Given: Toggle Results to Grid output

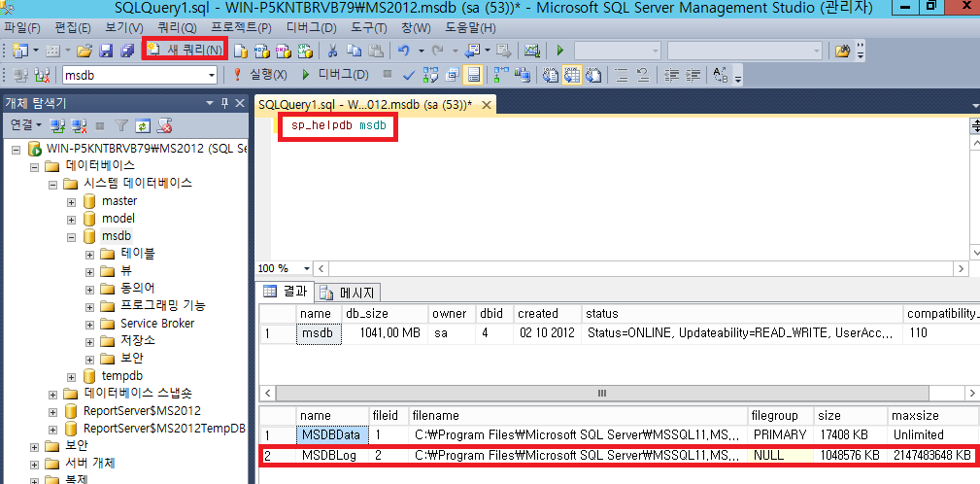Looking at the screenshot, I should [572, 75].
